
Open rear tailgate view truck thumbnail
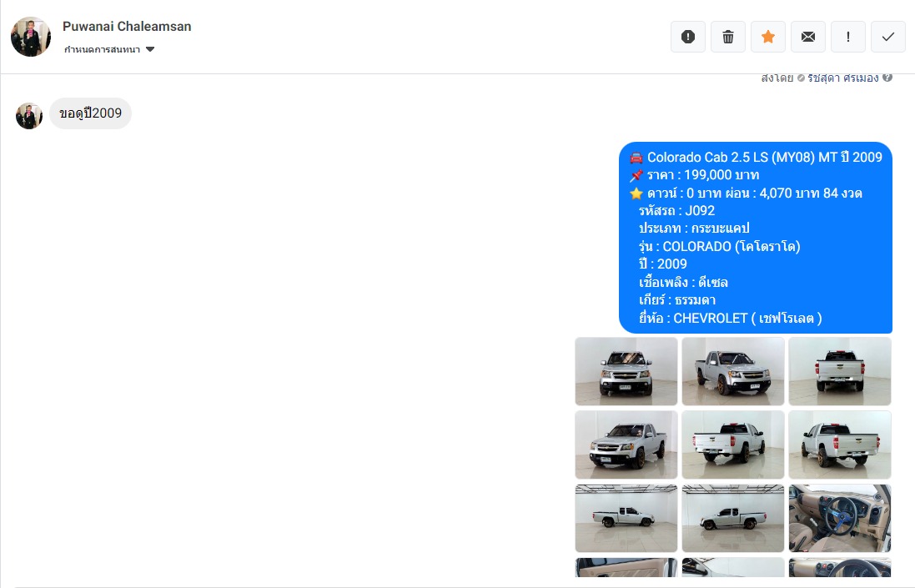point(840,371)
